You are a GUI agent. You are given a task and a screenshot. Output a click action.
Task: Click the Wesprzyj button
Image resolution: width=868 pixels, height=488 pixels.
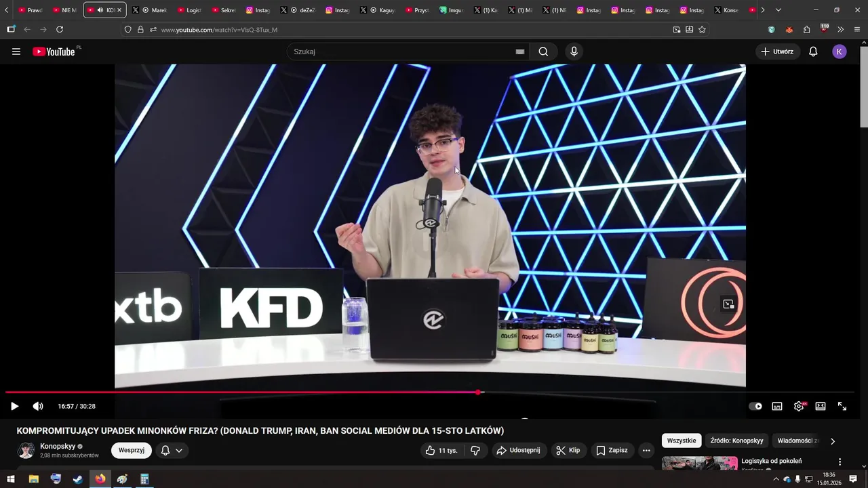(x=132, y=450)
